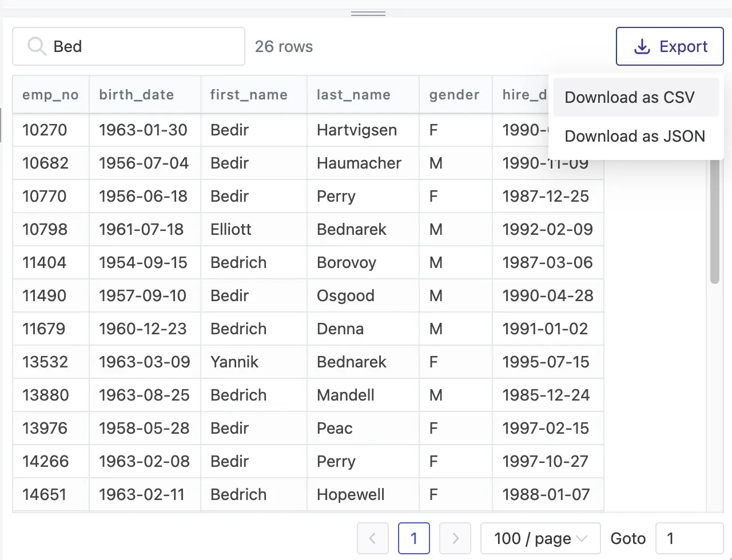Click hire date 1987-12-25
Screen dimensions: 732x560
(x=546, y=196)
